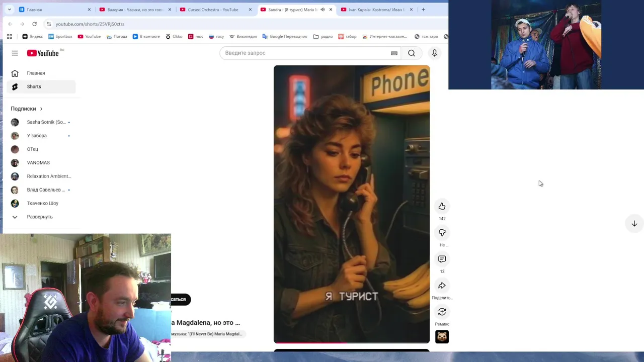Image resolution: width=644 pixels, height=362 pixels.
Task: Open the sound source bear thumbnail
Action: (x=442, y=336)
